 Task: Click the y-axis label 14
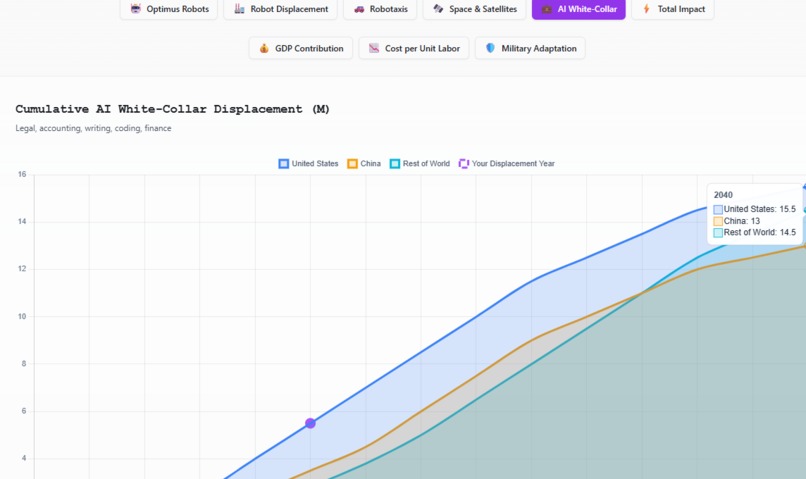[22, 222]
